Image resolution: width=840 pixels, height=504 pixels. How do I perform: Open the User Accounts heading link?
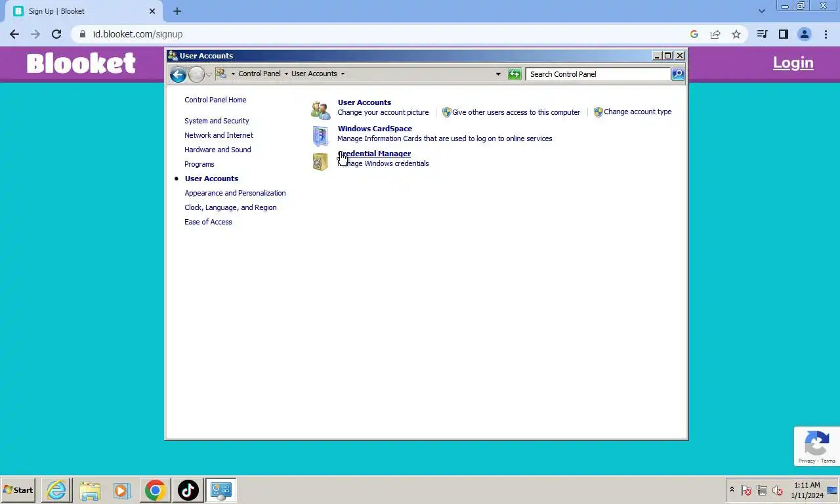364,102
